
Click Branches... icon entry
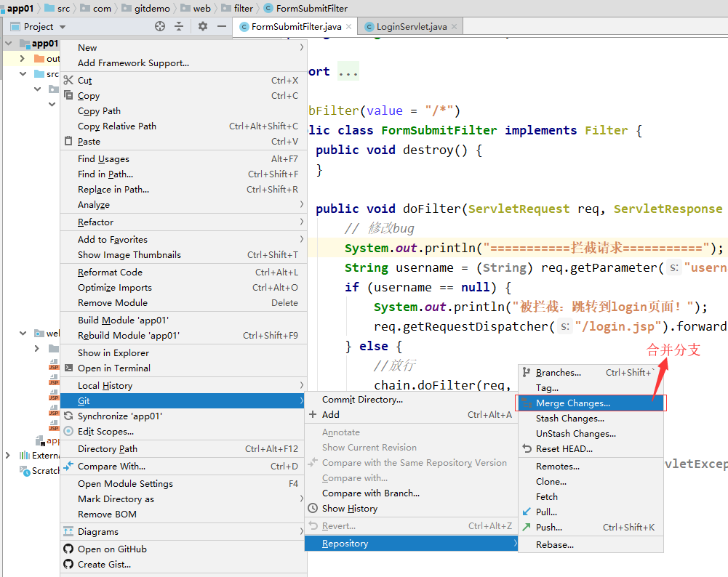click(591, 373)
